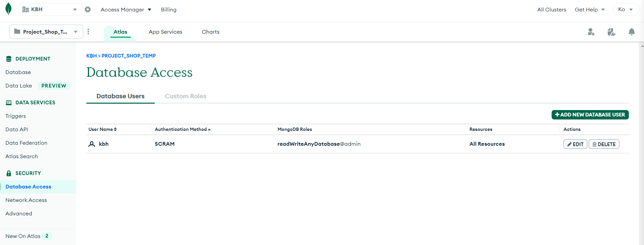The height and width of the screenshot is (245, 644).
Task: Switch to the App Services tab
Action: [x=165, y=32]
